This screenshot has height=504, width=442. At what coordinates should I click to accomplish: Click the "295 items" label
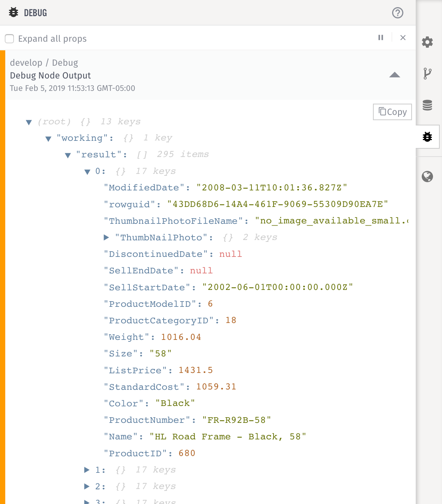183,154
